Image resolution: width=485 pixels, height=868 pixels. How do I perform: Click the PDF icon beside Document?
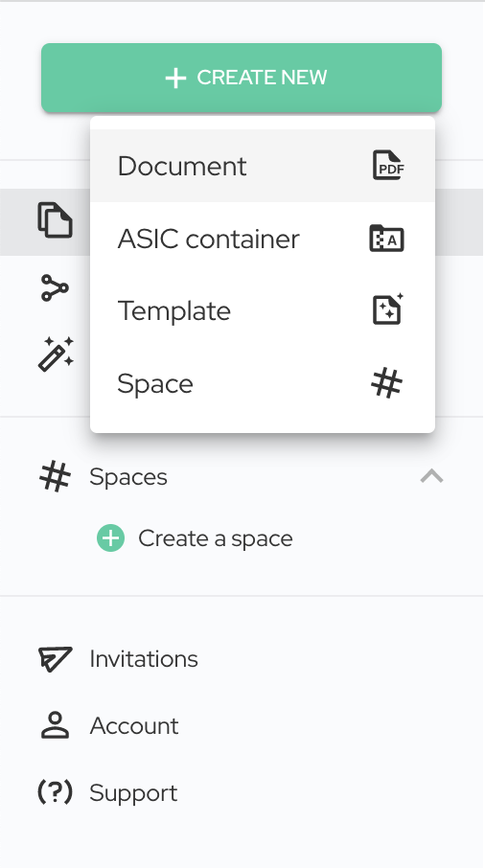387,165
